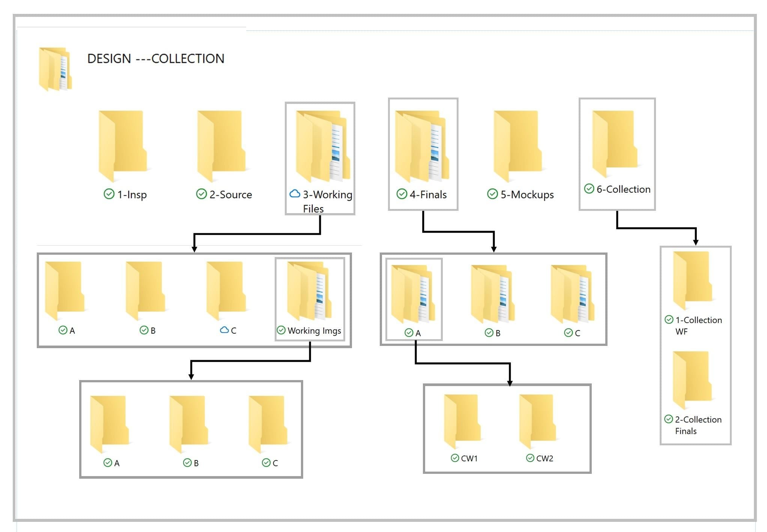The image size is (767, 532).
Task: Click the sync checkmark beside CW2
Action: tap(530, 458)
